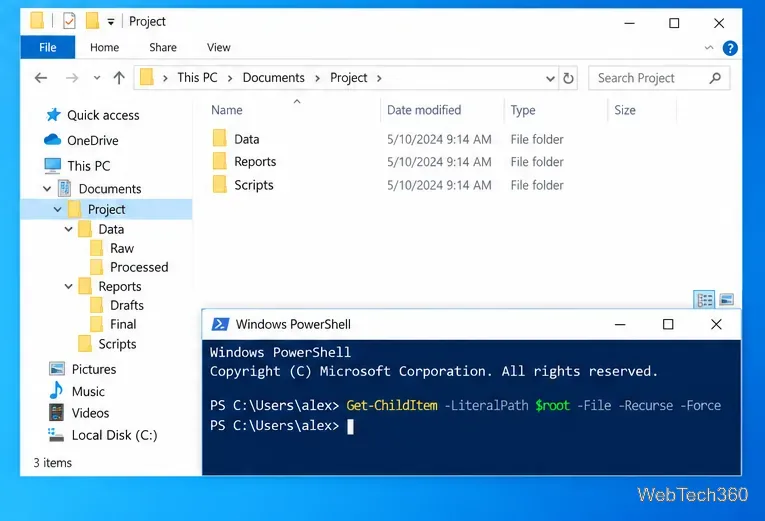Open the recent locations dropdown arrow
This screenshot has height=521, width=765.
97,78
